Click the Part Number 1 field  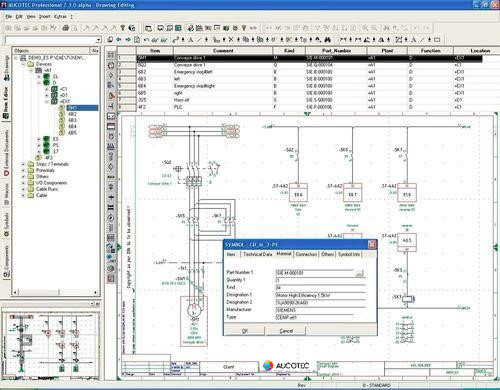(315, 273)
